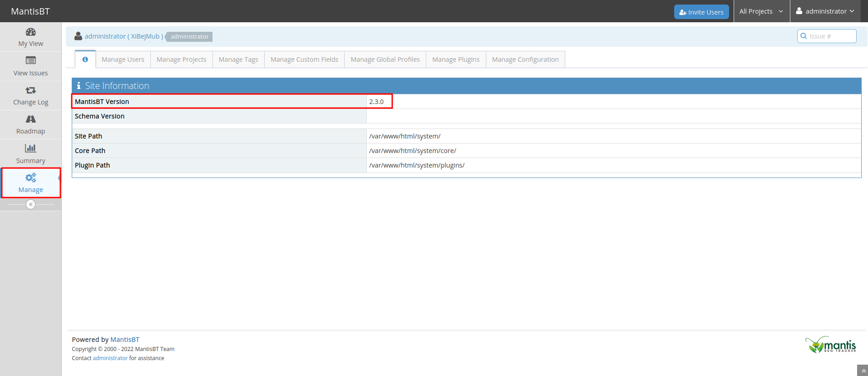Open Manage gears icon

[x=30, y=178]
